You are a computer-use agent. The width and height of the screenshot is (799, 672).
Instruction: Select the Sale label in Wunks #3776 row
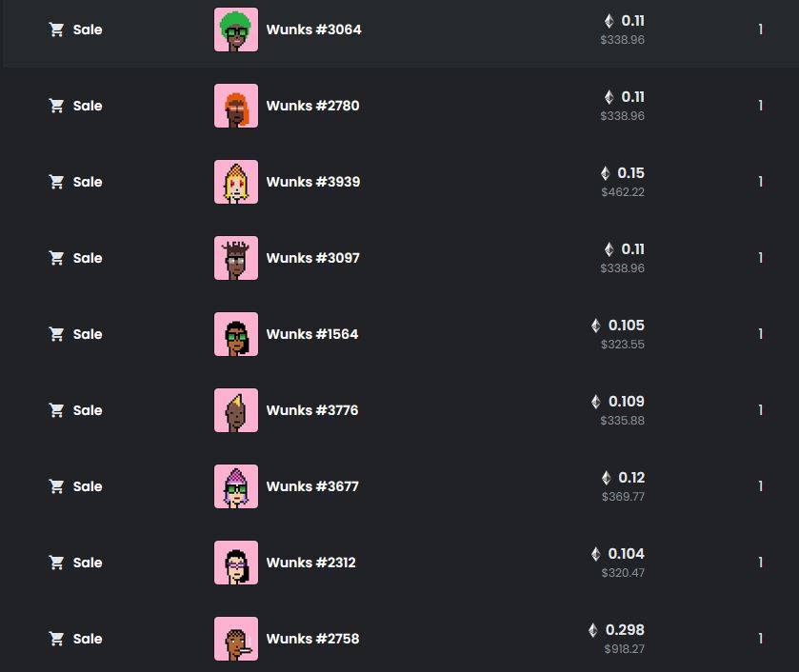tap(88, 410)
